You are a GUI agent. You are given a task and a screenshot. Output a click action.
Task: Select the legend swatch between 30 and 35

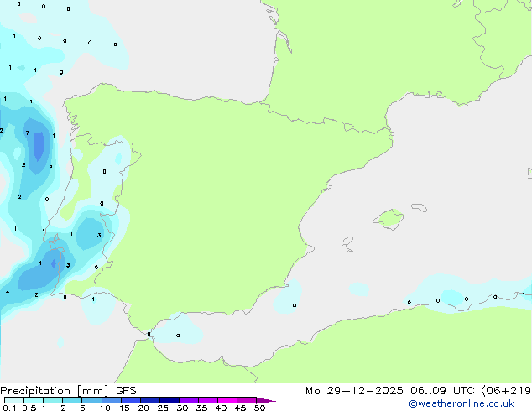[x=189, y=400]
